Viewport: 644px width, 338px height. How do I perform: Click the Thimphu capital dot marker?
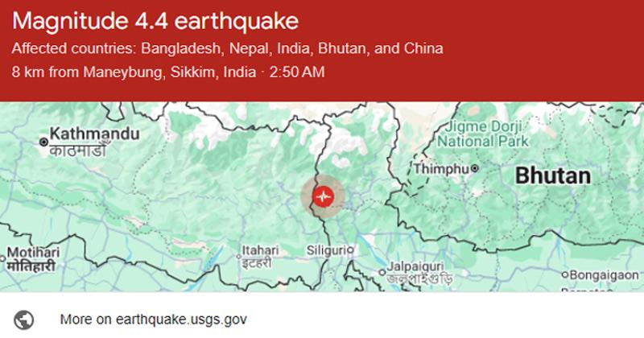tap(476, 169)
